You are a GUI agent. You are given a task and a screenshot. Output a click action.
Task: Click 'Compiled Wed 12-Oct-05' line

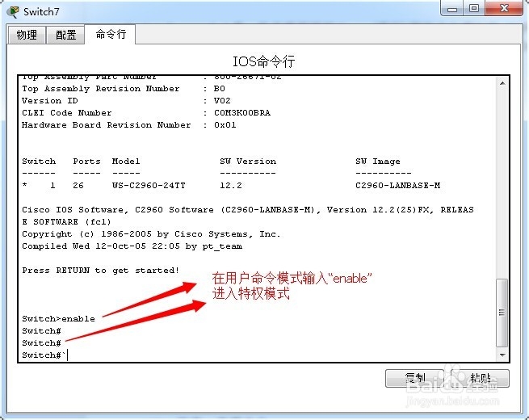[132, 246]
